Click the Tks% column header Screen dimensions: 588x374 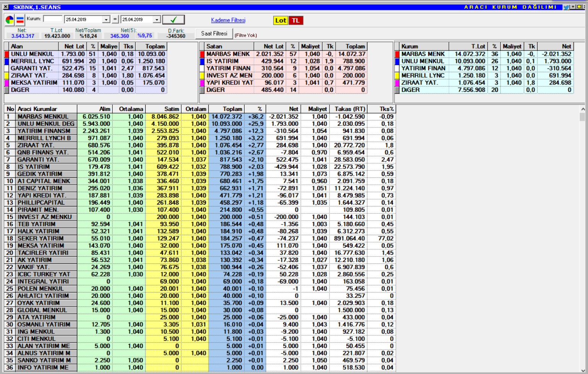tap(382, 109)
